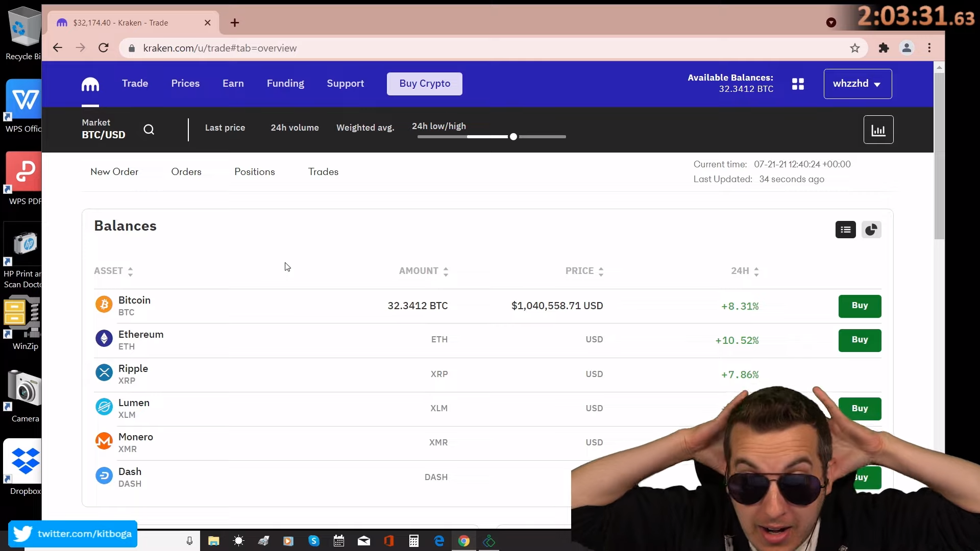Open the Earn navbar item

point(233,84)
